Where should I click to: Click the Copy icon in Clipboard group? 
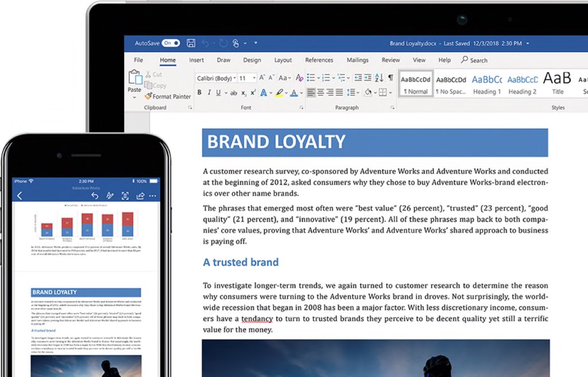click(x=148, y=85)
